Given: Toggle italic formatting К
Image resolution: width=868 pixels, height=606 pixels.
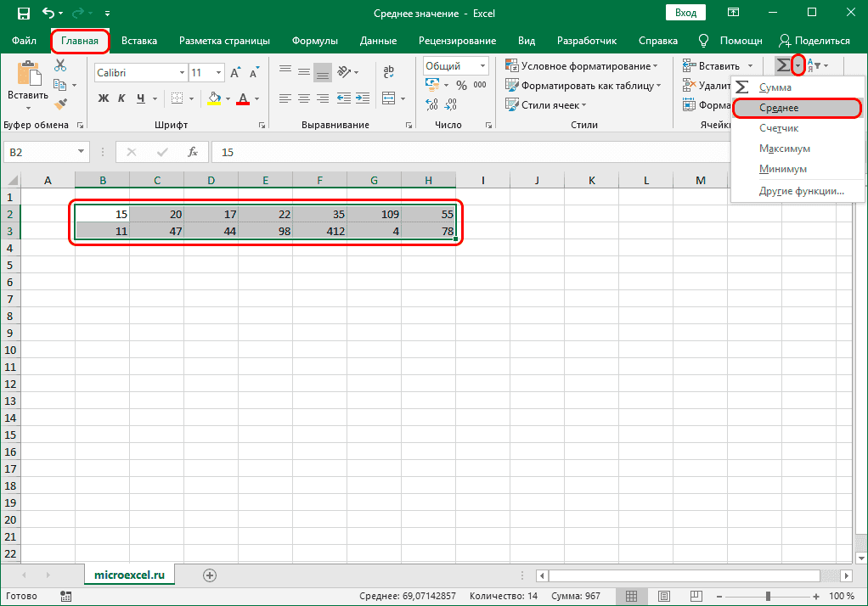Looking at the screenshot, I should coord(122,98).
